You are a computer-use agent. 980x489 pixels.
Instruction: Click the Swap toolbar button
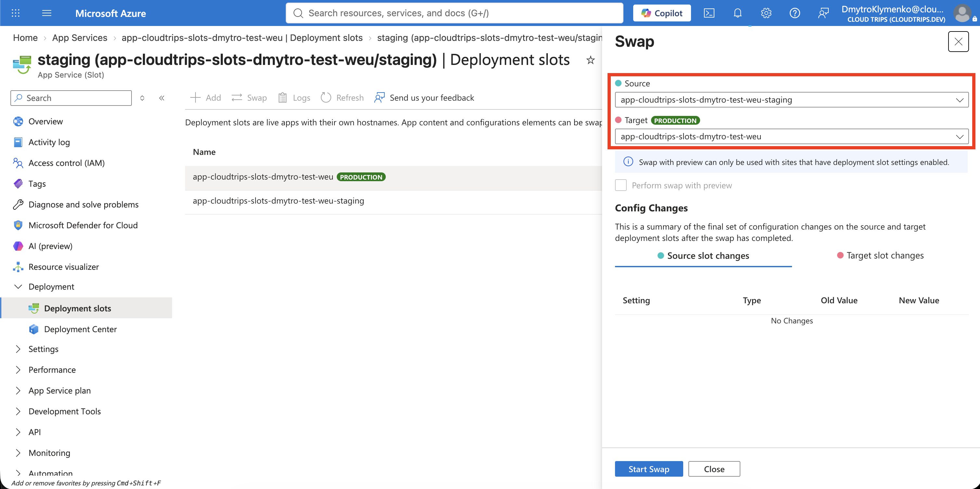(x=249, y=98)
